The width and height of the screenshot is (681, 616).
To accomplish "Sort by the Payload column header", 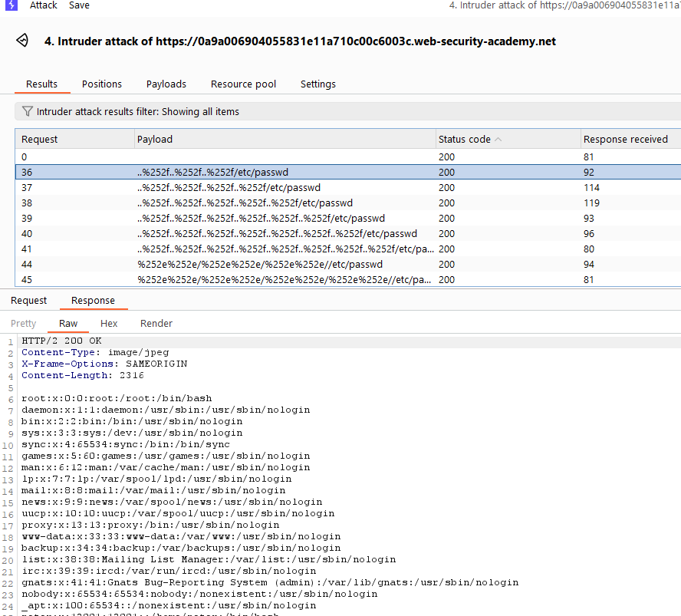I will [285, 139].
